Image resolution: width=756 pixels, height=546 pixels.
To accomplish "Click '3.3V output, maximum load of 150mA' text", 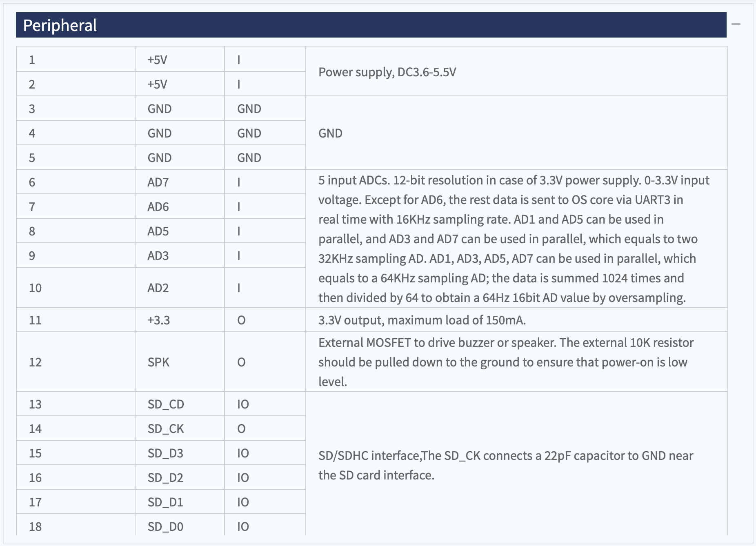I will pyautogui.click(x=422, y=320).
